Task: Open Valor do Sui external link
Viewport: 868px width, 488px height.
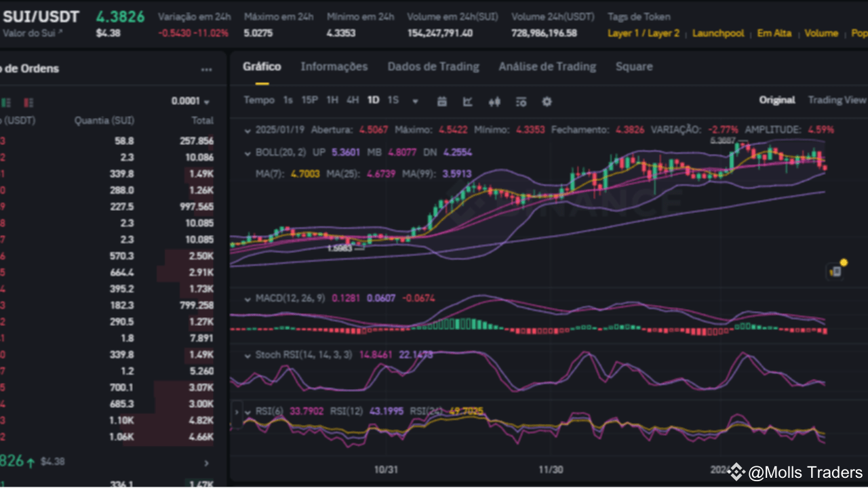Action: click(x=32, y=33)
